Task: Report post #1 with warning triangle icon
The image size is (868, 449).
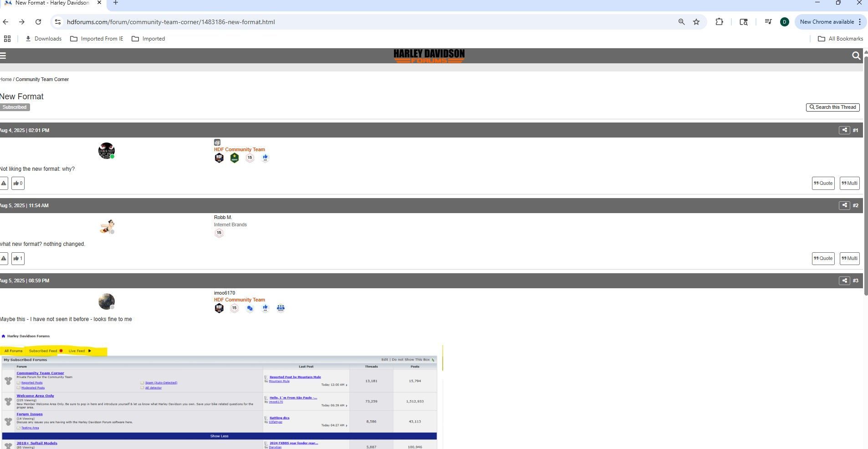Action: (4, 183)
